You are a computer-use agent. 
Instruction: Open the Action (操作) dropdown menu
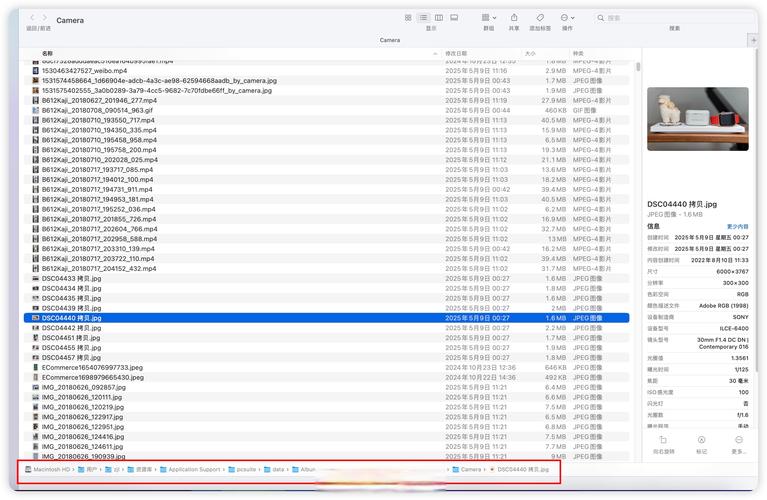click(x=567, y=18)
